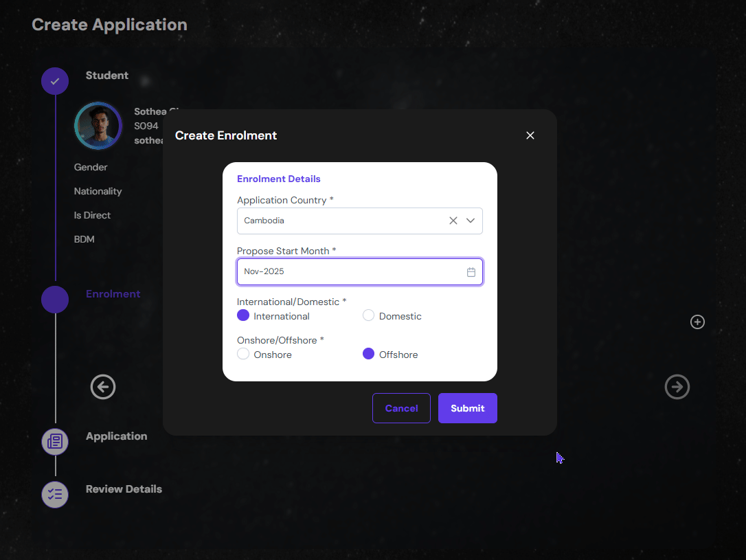Choose the Onshore radio option

(243, 354)
